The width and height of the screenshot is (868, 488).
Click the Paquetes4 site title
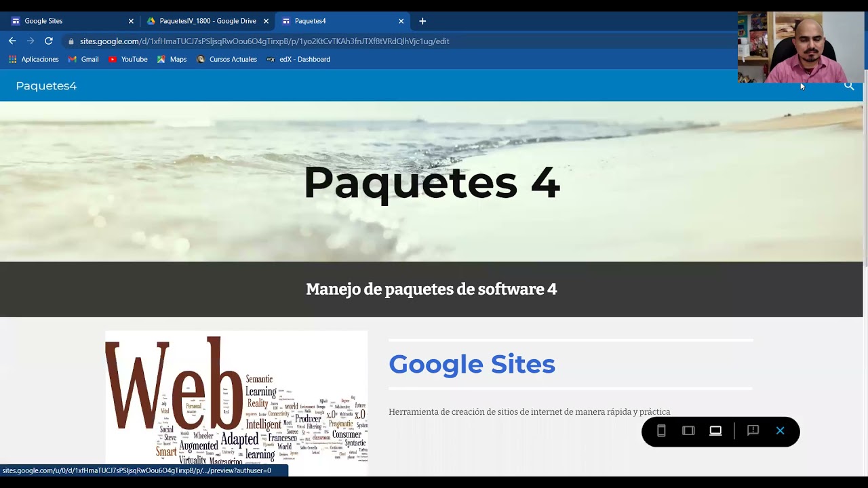coord(46,86)
